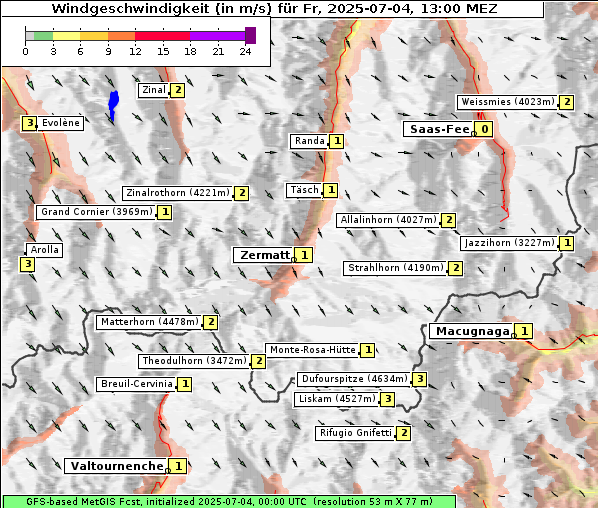Click the Randa village label
This screenshot has width=598, height=508.
309,141
